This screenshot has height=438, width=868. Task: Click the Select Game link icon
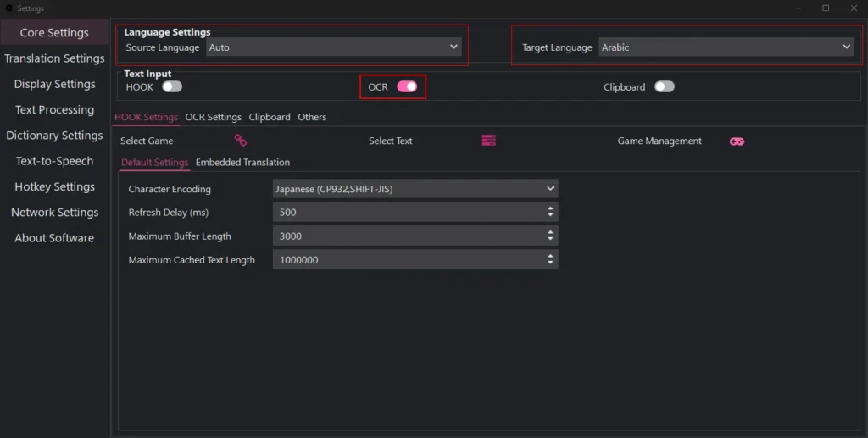240,141
